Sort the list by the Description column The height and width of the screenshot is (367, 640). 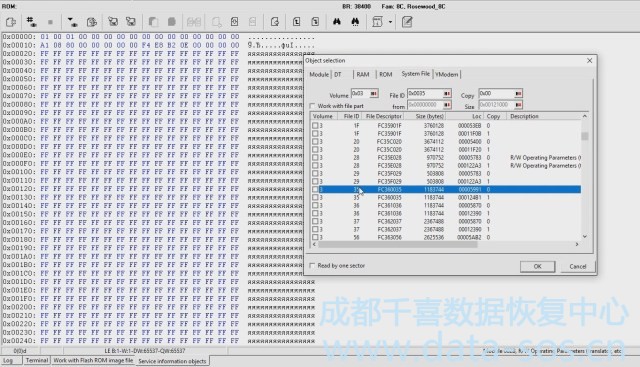pyautogui.click(x=544, y=116)
